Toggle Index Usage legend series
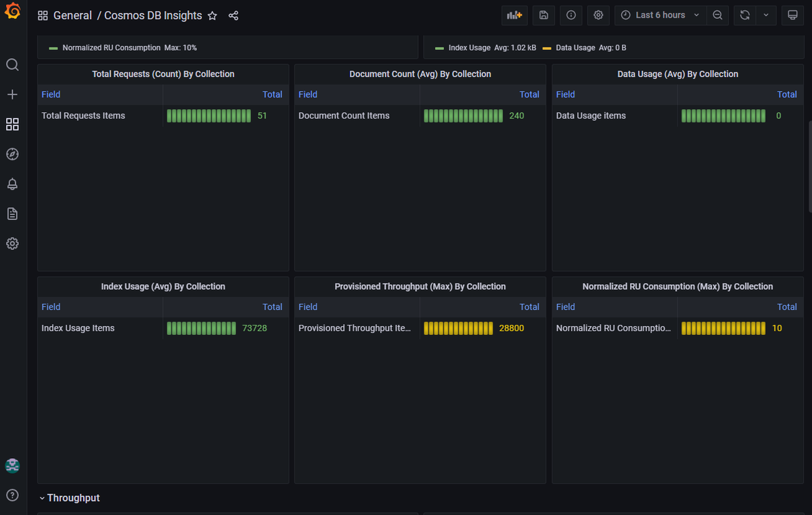 pyautogui.click(x=469, y=48)
